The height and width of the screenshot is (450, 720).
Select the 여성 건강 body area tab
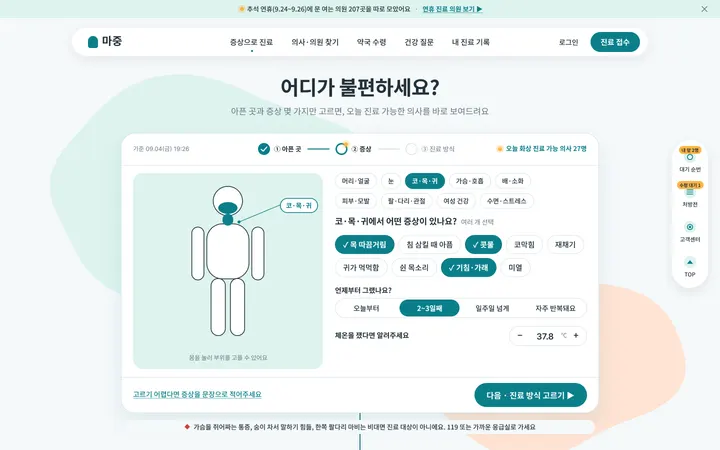456,201
